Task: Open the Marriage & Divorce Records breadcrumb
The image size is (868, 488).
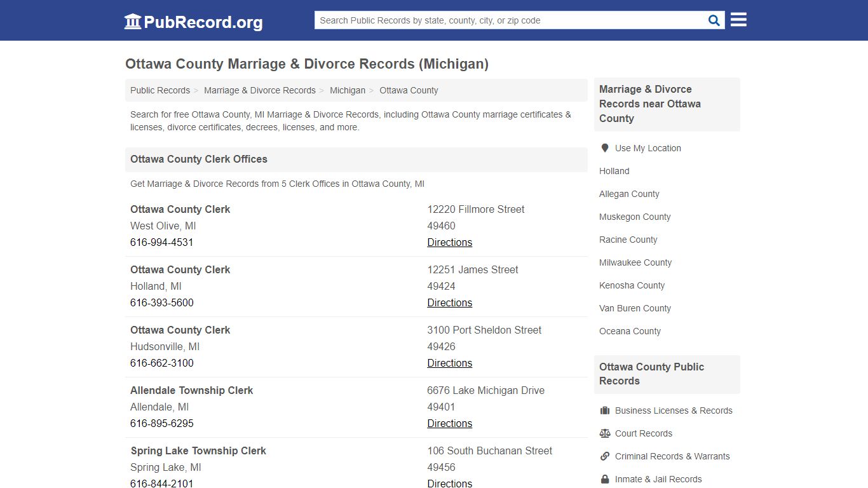Action: 260,90
